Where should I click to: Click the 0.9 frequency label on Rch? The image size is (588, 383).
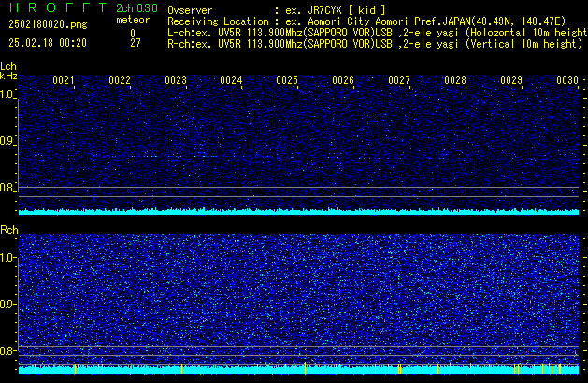coord(7,304)
